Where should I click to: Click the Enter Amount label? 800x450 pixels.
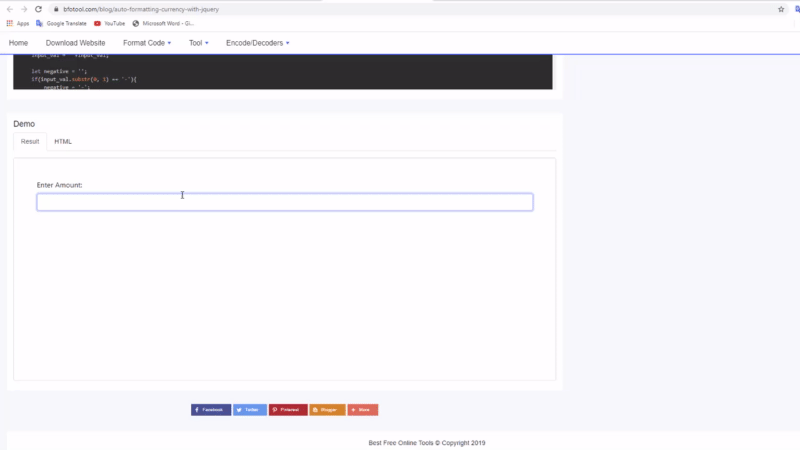coord(59,185)
